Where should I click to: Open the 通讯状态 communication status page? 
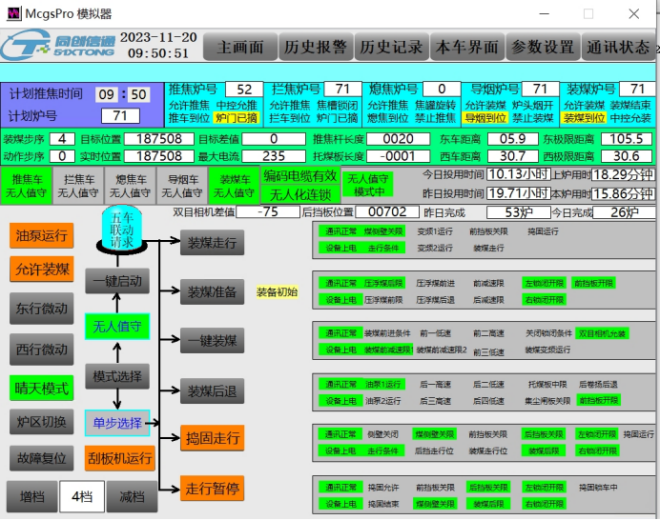coord(618,47)
